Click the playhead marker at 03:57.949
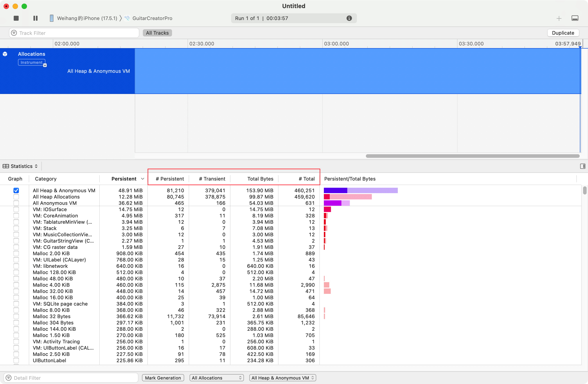 click(580, 47)
